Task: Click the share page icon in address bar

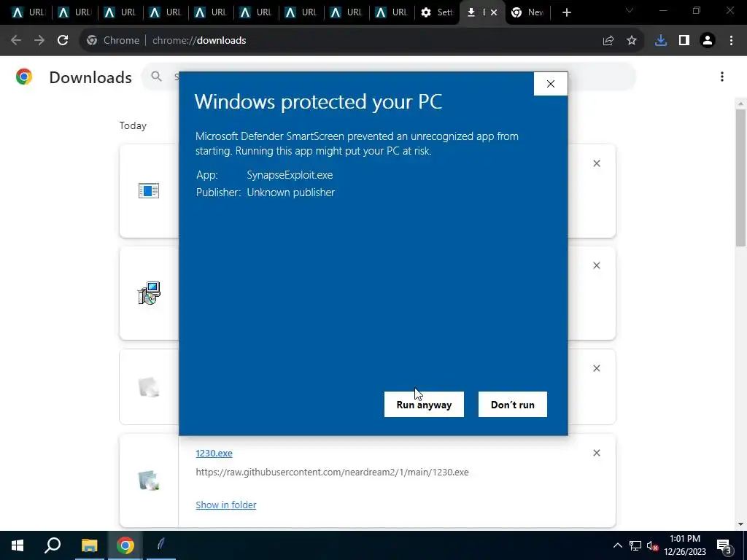Action: [608, 41]
